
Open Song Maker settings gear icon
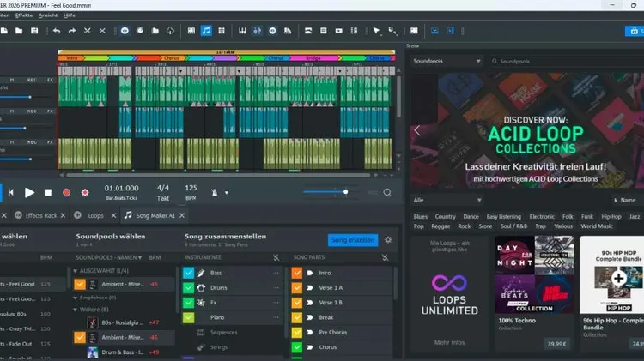coord(387,240)
